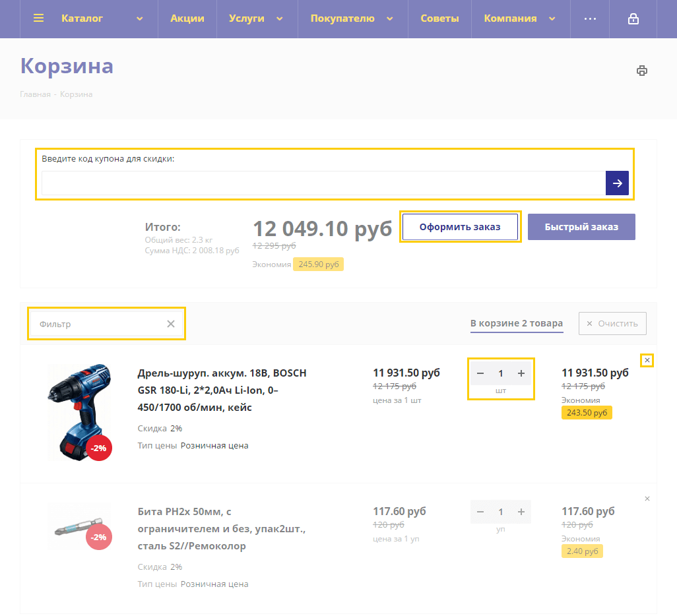The image size is (677, 616).
Task: Open the Советы menu item
Action: 439,18
